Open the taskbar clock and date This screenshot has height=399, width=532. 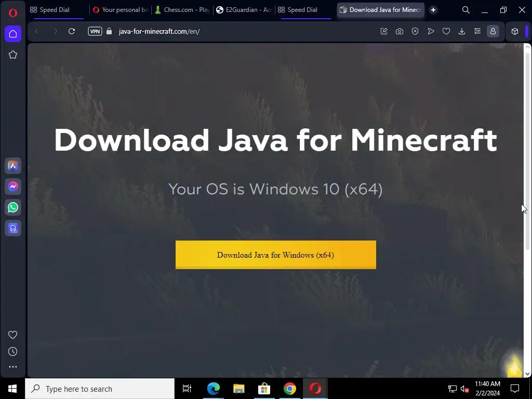[487, 389]
